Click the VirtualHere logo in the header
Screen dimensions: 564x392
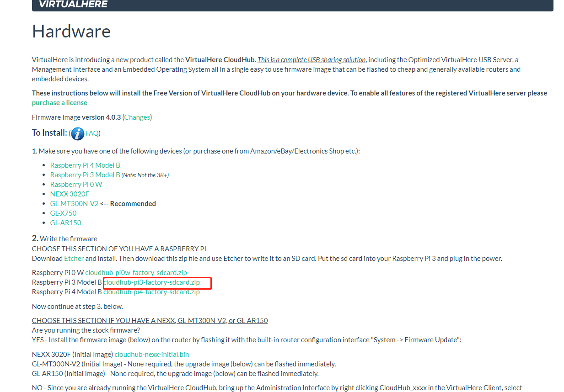(73, 5)
